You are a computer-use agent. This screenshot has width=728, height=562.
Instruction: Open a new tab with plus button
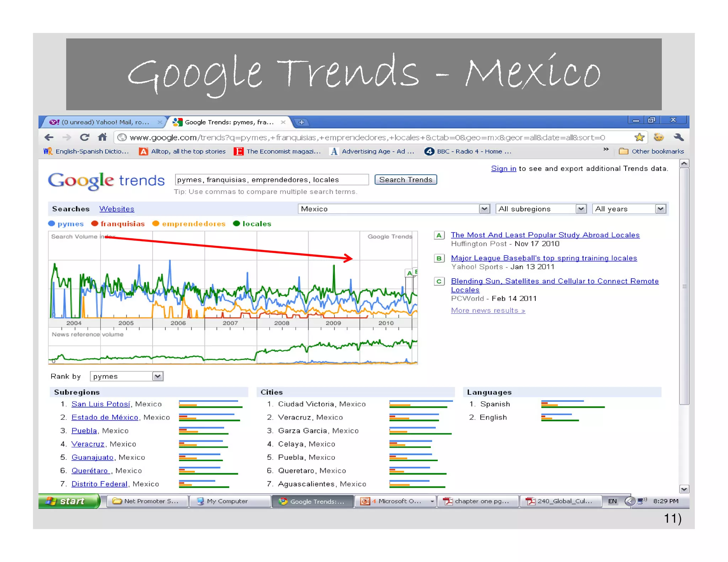pos(301,122)
